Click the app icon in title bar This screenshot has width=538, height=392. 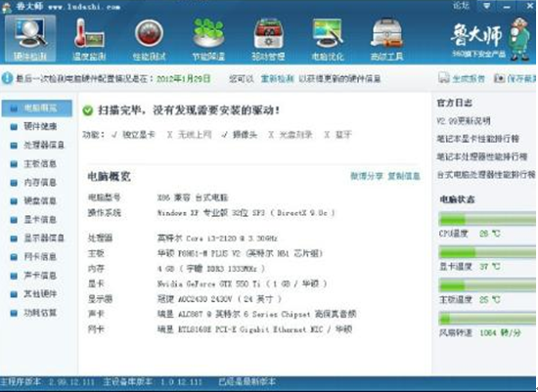coord(7,8)
